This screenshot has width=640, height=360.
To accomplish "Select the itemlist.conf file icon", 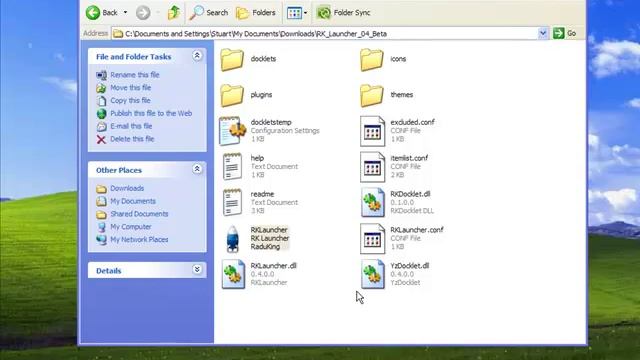I will pos(372,167).
